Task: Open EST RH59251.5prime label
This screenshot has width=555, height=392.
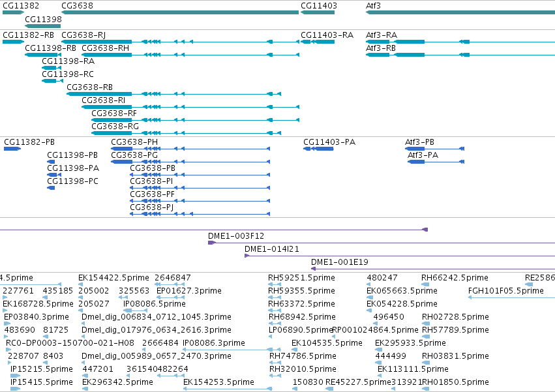Action: (301, 278)
